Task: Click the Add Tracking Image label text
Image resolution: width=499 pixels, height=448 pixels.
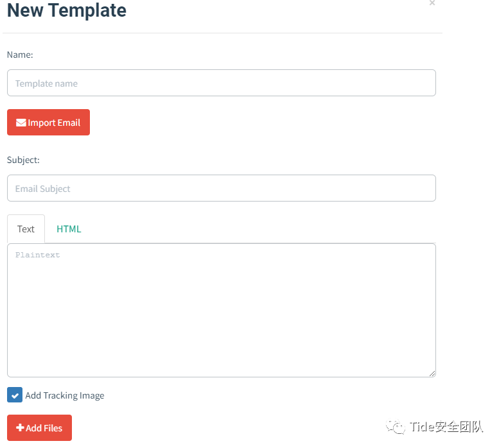Action: point(65,395)
